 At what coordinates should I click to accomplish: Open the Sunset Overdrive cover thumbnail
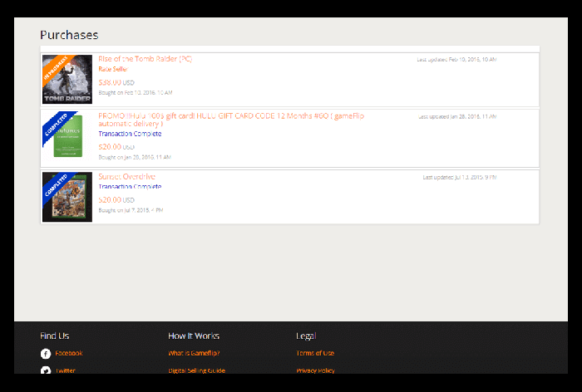click(67, 197)
